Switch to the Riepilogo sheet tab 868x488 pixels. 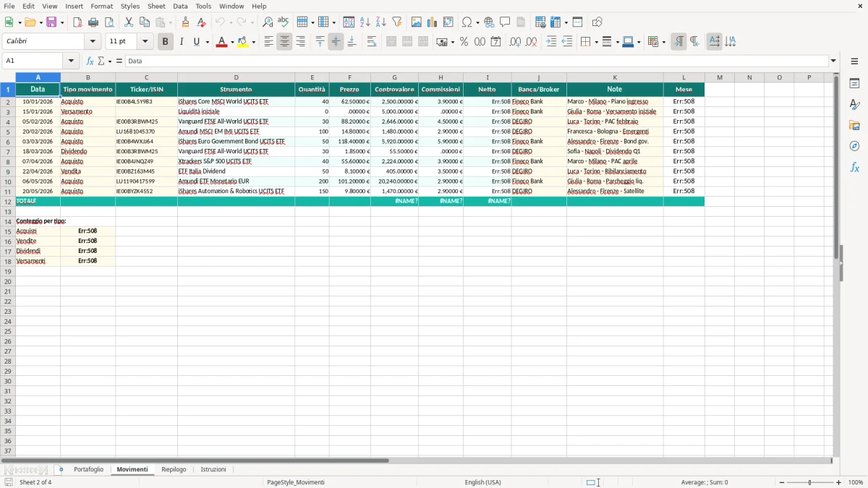pos(174,470)
